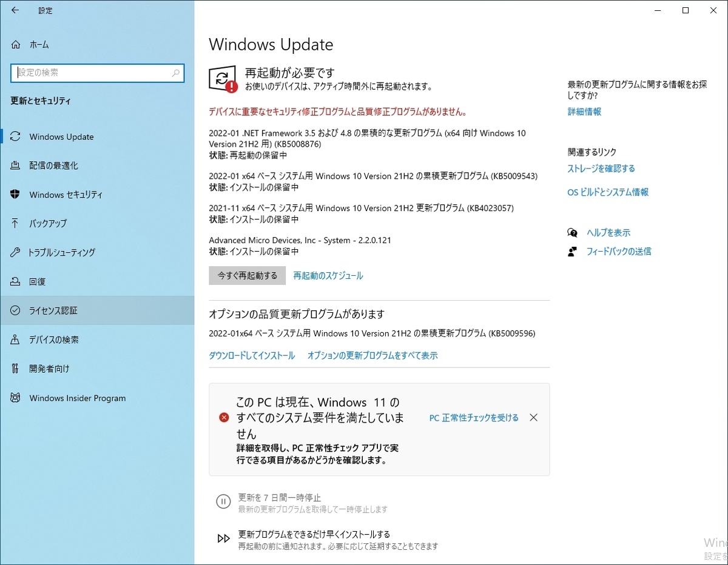Click the Windows Update page title

pyautogui.click(x=271, y=44)
